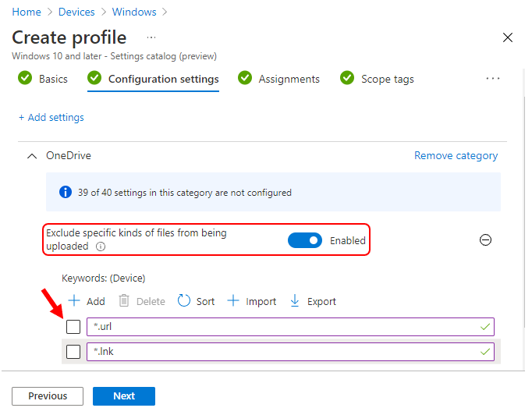Click Home breadcrumb link
Viewport: 532px width, 415px height.
click(x=27, y=12)
